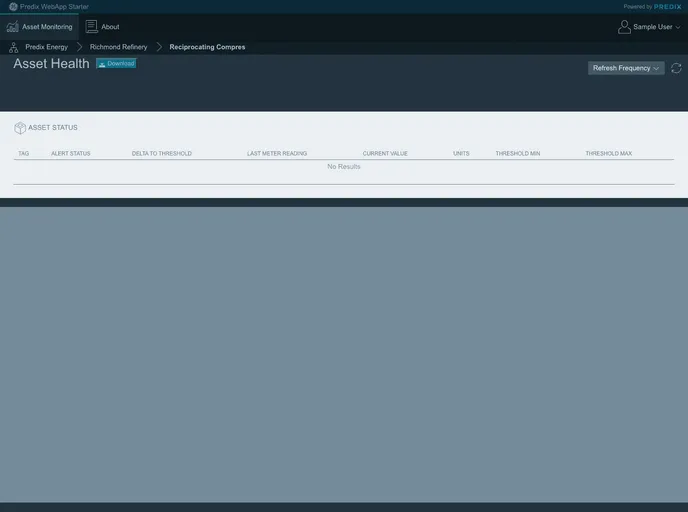This screenshot has height=512, width=688.
Task: Expand chevron after Predix Energy breadcrumb
Action: (79, 47)
